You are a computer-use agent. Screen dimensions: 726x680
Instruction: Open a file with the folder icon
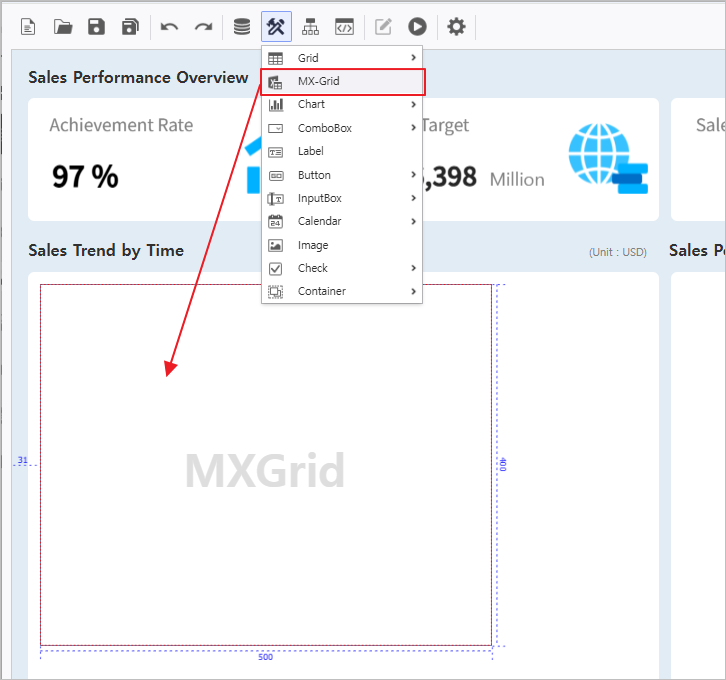click(63, 27)
